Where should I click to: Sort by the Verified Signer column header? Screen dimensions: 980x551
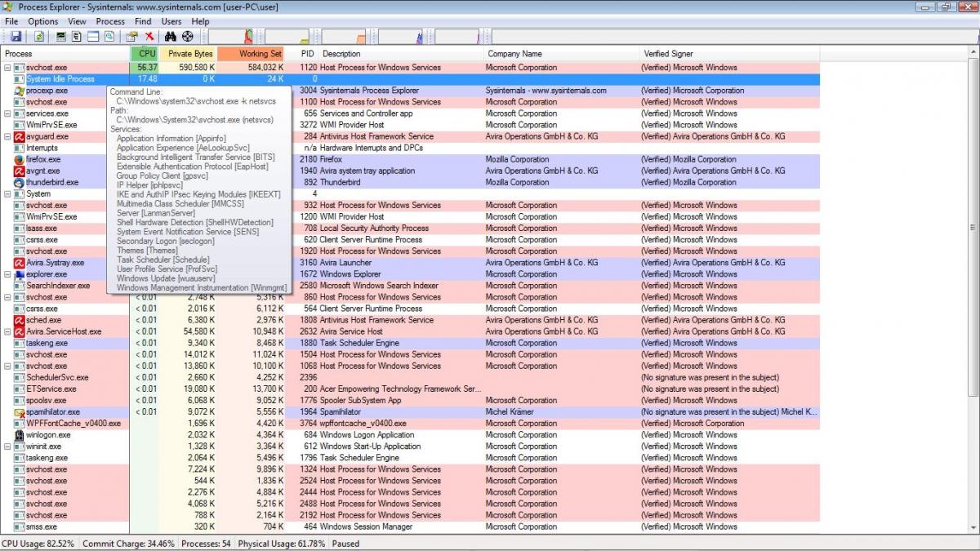(729, 54)
